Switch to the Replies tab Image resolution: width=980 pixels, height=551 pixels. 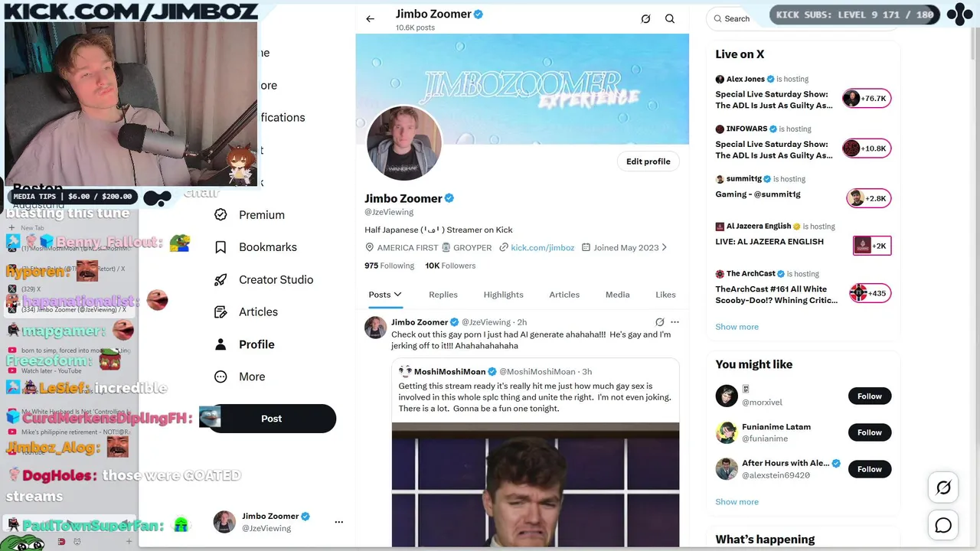coord(443,295)
